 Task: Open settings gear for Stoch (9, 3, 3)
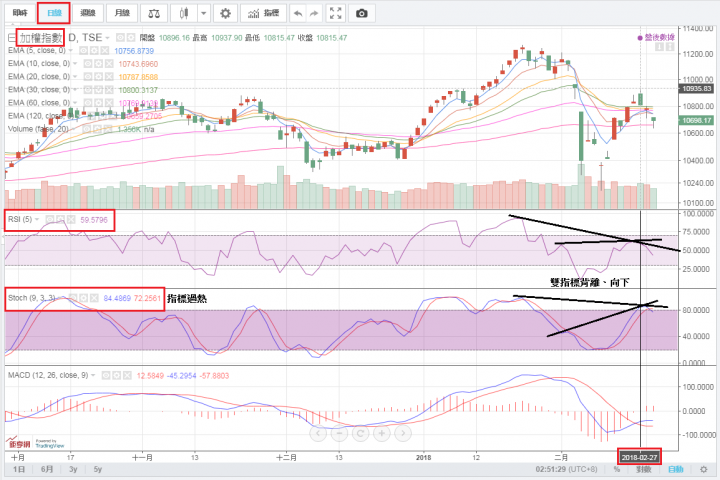click(83, 298)
